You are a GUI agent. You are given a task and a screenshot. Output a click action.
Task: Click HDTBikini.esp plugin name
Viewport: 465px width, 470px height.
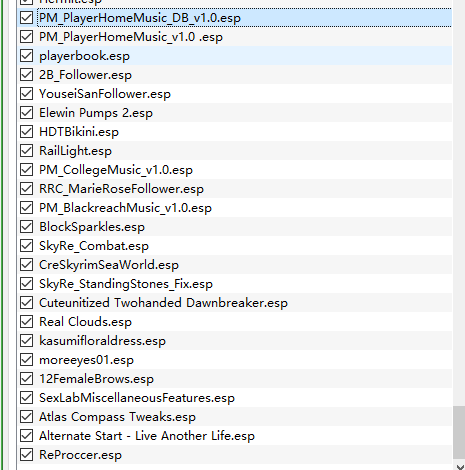coord(79,132)
